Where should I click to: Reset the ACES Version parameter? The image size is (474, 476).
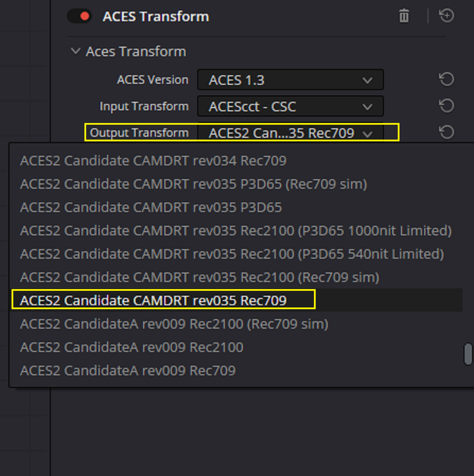pos(447,79)
